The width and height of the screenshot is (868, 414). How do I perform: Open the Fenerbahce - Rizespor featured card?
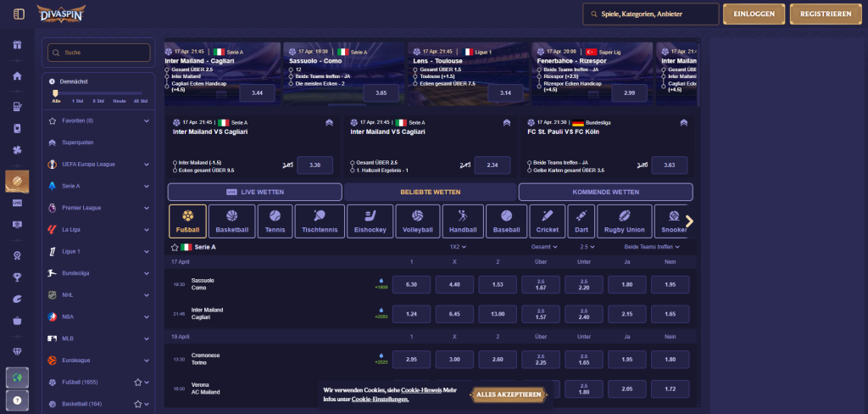click(592, 74)
